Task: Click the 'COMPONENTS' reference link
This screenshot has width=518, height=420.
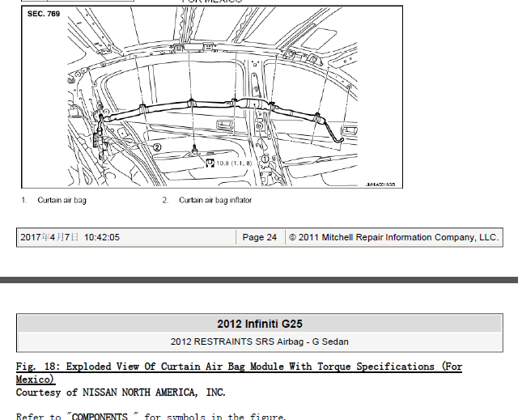Action: 100,417
